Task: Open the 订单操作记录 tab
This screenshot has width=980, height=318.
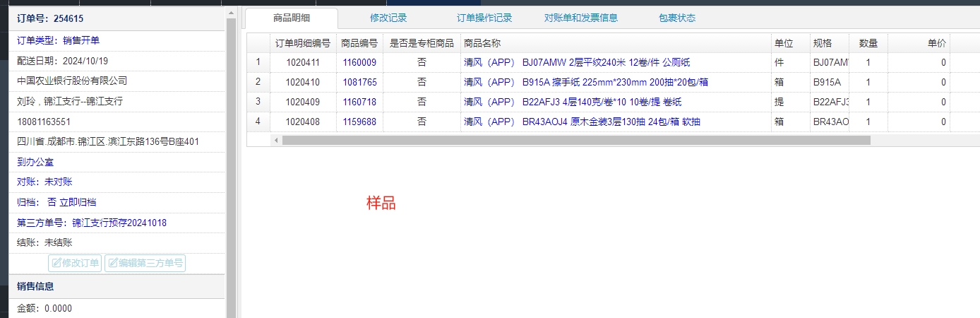Action: point(484,18)
